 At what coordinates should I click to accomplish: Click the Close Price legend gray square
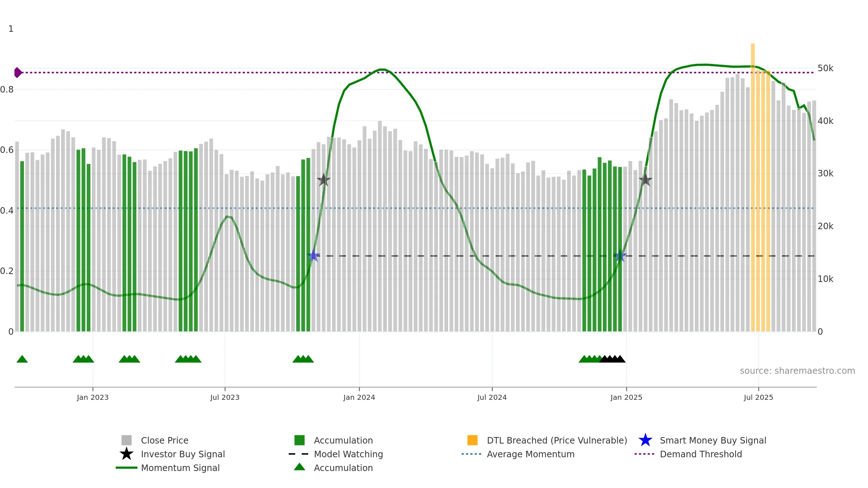(x=127, y=440)
